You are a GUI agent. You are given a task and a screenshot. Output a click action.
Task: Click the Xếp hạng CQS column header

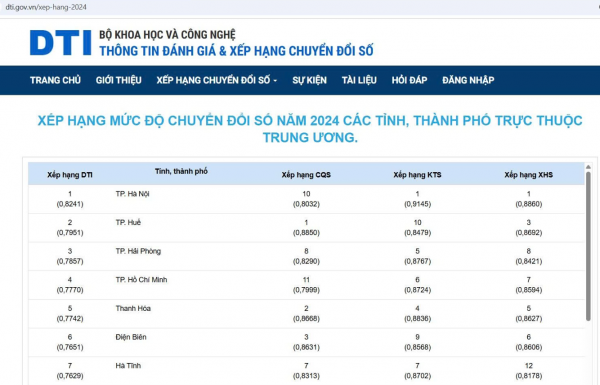click(x=306, y=175)
